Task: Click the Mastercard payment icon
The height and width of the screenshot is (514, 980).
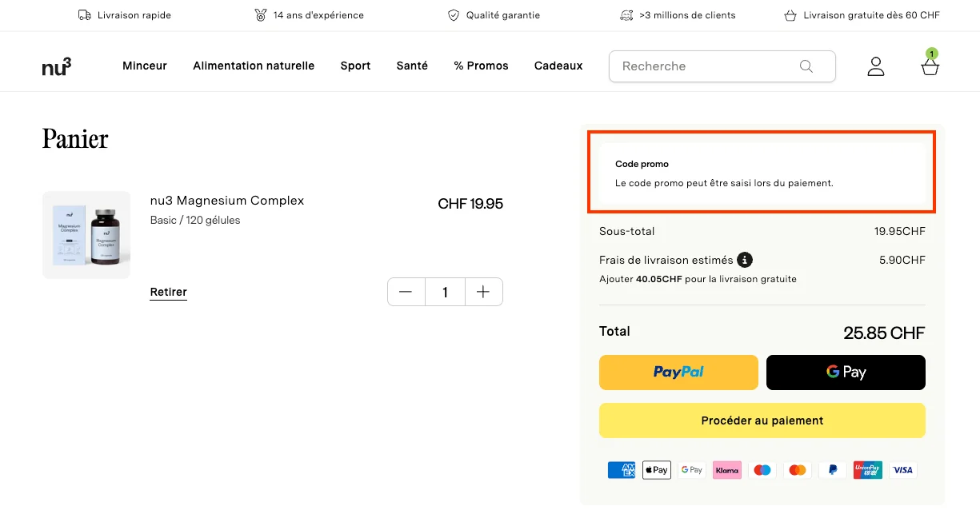Action: point(797,469)
